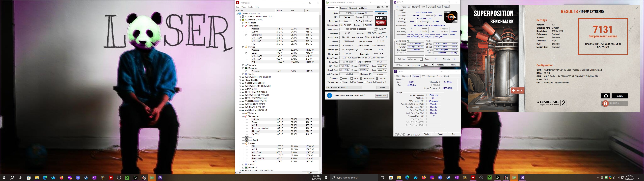The height and width of the screenshot is (181, 644).
Task: Click the COMP-POOTER-DOO computer icon in HWMonitor
Action: pyautogui.click(x=240, y=14)
